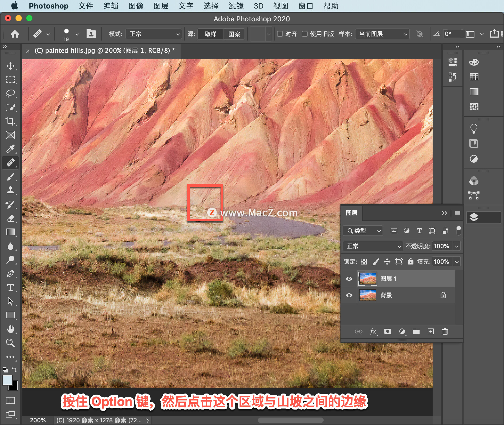Select the Rectangle shape tool
The height and width of the screenshot is (425, 504).
10,315
